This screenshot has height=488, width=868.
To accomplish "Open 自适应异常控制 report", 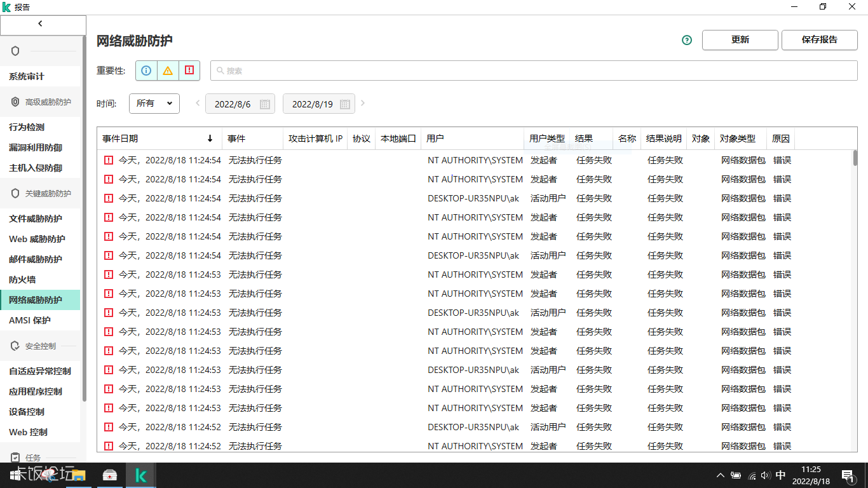I will click(40, 371).
